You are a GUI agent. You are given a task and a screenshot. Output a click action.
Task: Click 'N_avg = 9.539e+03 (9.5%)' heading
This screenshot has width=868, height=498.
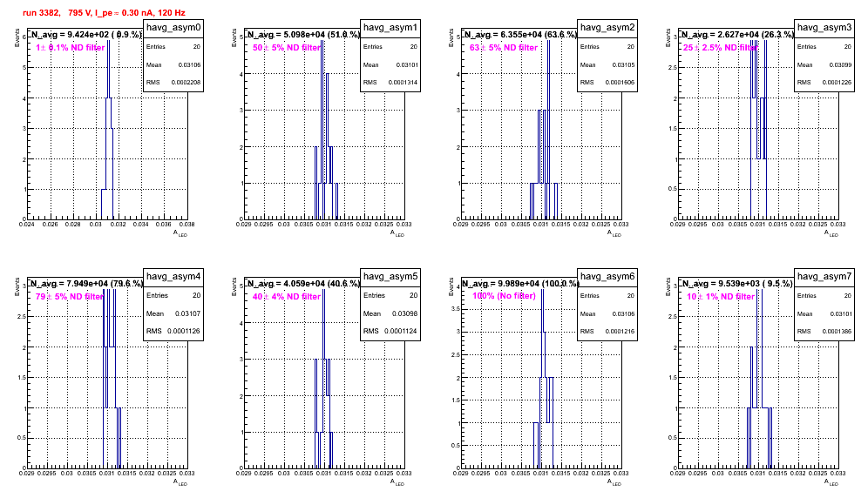tap(737, 283)
